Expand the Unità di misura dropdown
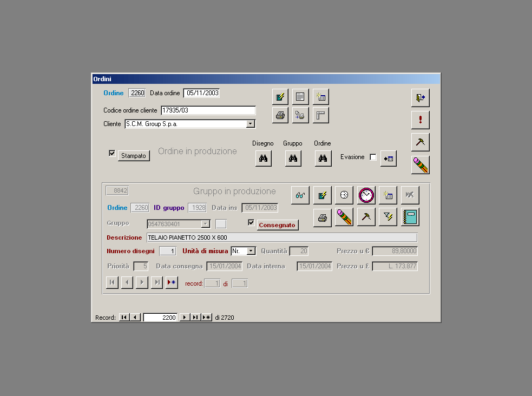The height and width of the screenshot is (396, 532). 251,251
